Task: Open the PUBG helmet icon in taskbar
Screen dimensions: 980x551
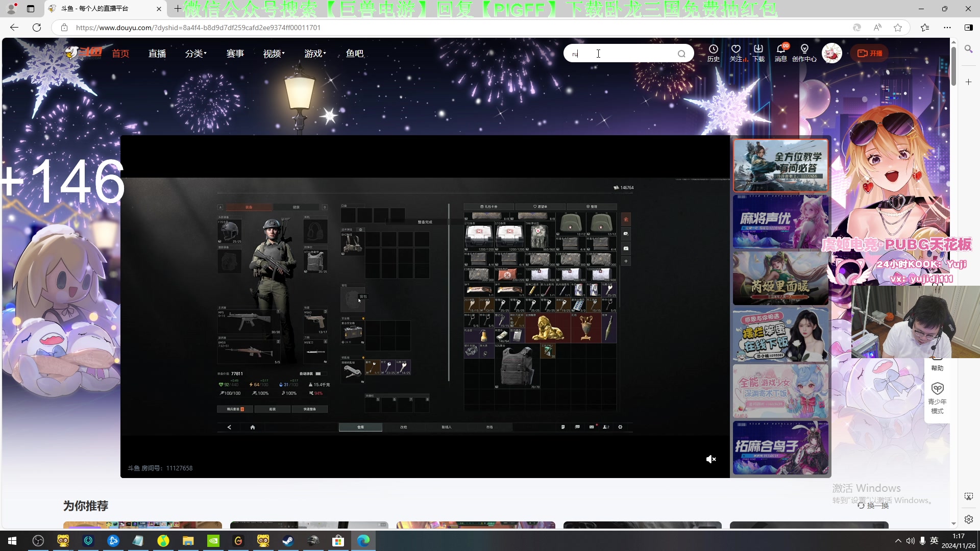Action: pos(313,541)
